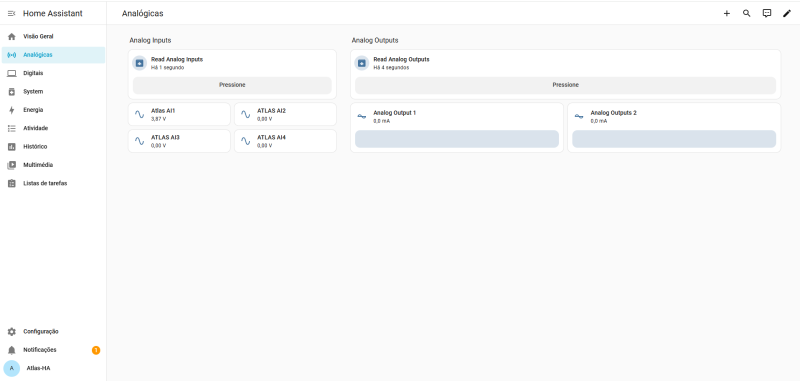
Task: Click the Analog Output 1 title text
Action: coord(394,113)
